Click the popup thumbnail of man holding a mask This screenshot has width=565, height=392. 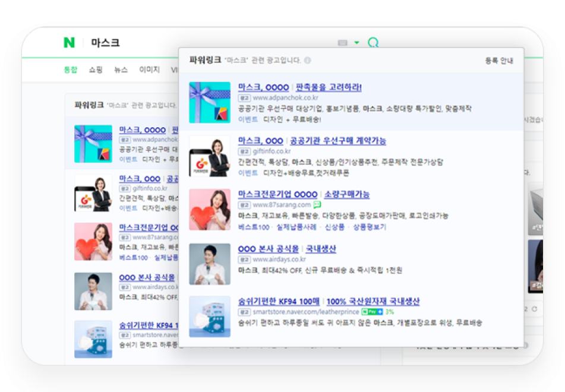(x=210, y=264)
